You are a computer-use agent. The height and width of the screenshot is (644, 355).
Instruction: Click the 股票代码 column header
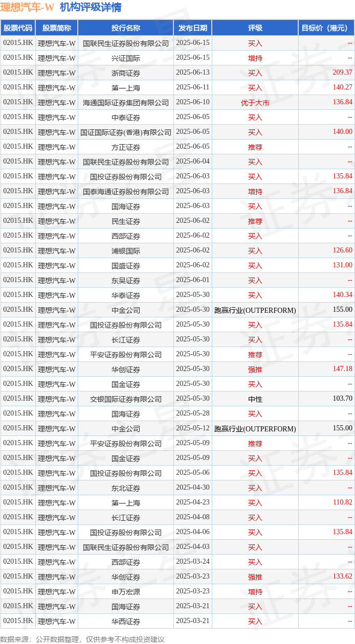18,28
